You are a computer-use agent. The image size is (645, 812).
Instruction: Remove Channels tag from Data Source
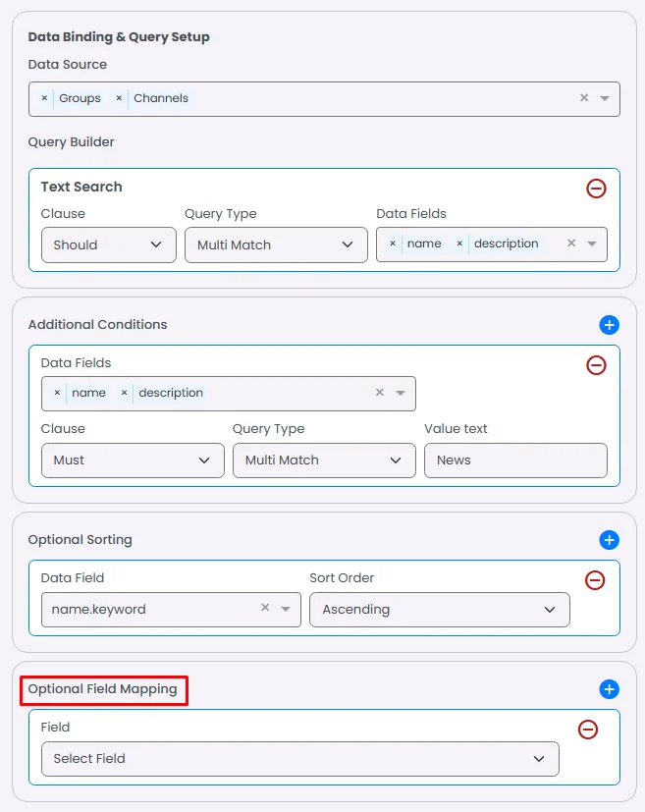click(119, 98)
